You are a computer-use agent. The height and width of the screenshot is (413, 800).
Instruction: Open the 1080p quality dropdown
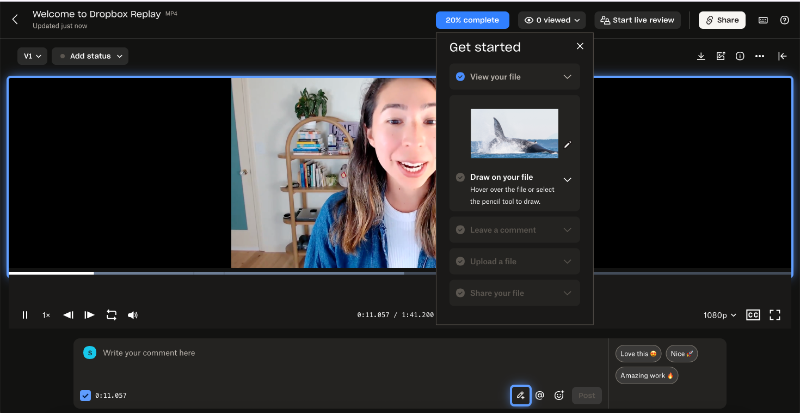[720, 315]
